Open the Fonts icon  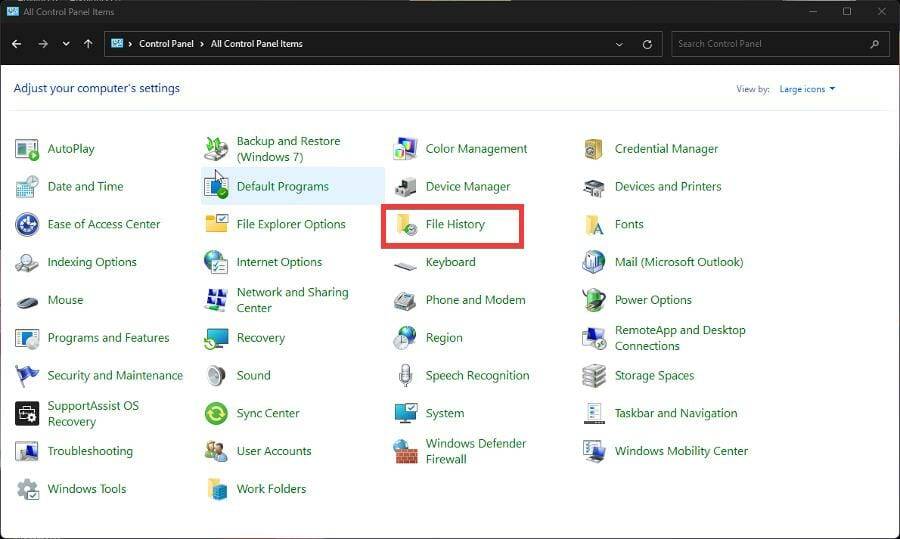593,224
